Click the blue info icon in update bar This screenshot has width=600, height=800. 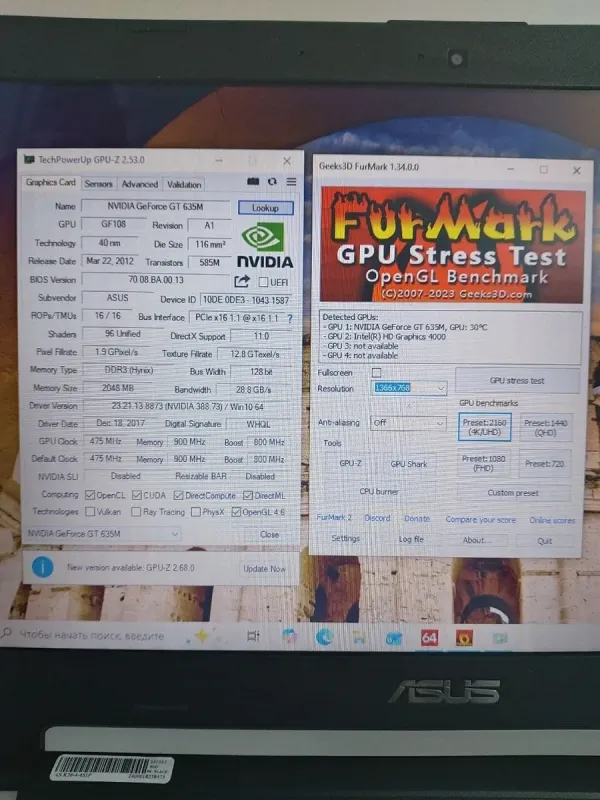(x=42, y=567)
